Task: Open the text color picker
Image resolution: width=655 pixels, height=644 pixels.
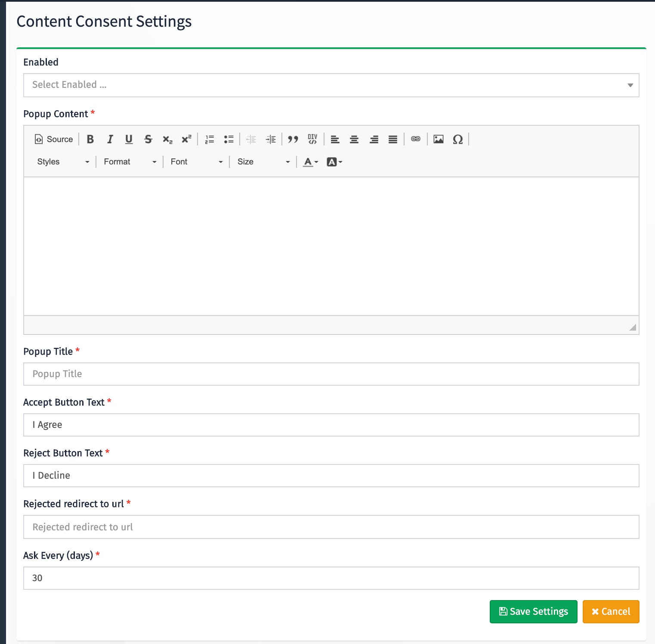Action: 309,162
